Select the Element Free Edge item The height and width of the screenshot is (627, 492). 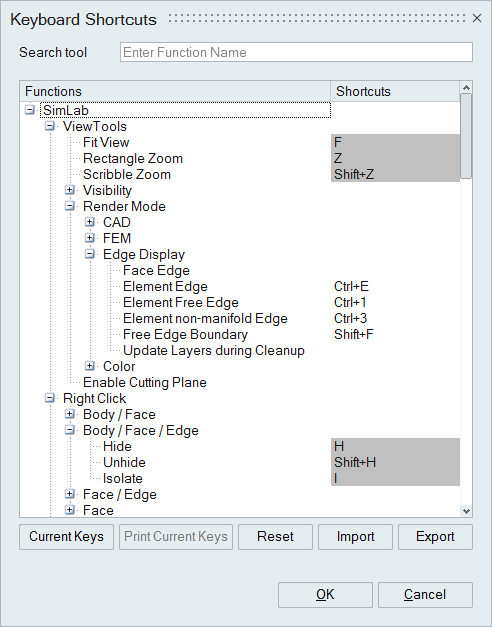[180, 302]
